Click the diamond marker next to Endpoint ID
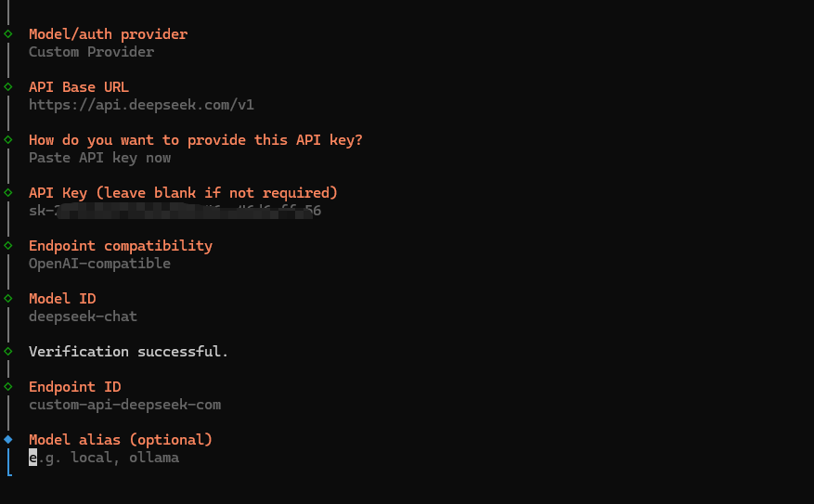Screen dimensions: 814x504 click(x=8, y=387)
